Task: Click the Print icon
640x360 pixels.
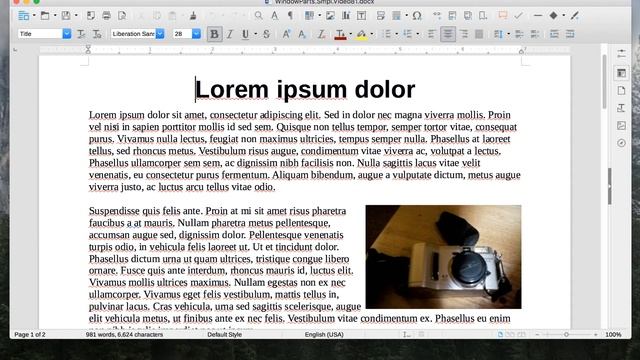Action: pyautogui.click(x=107, y=16)
